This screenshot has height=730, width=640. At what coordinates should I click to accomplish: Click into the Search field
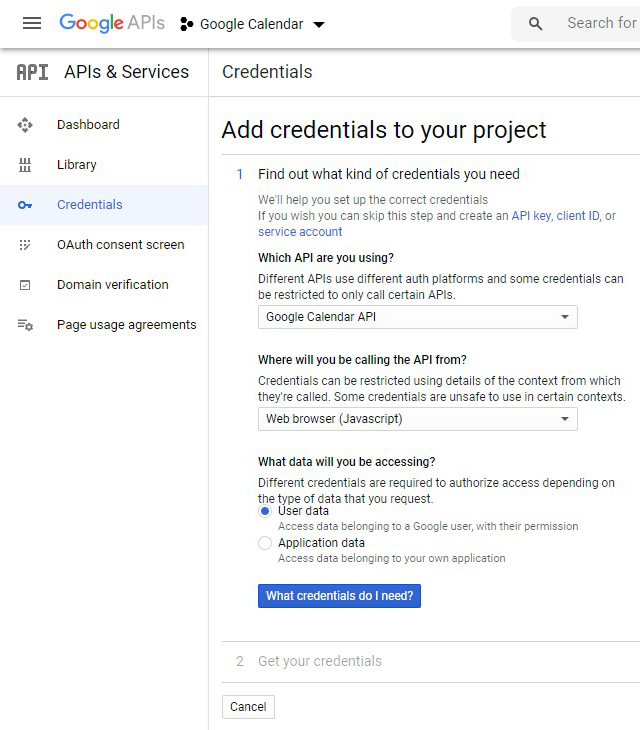click(x=600, y=23)
